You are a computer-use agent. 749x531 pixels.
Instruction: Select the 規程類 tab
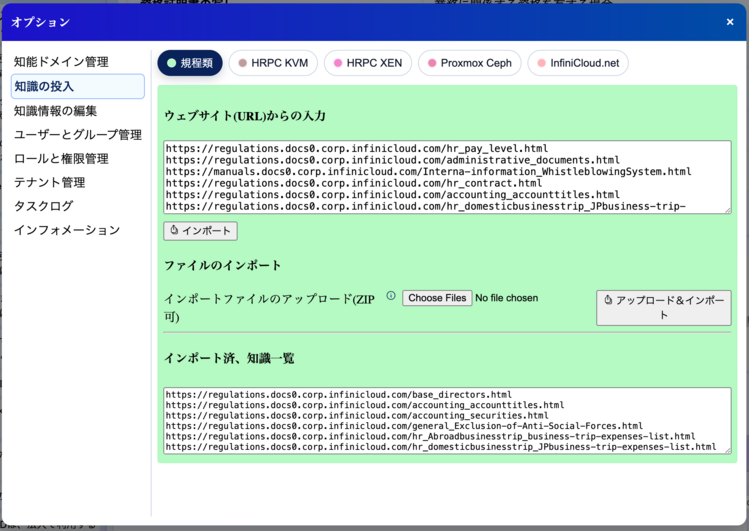click(190, 63)
